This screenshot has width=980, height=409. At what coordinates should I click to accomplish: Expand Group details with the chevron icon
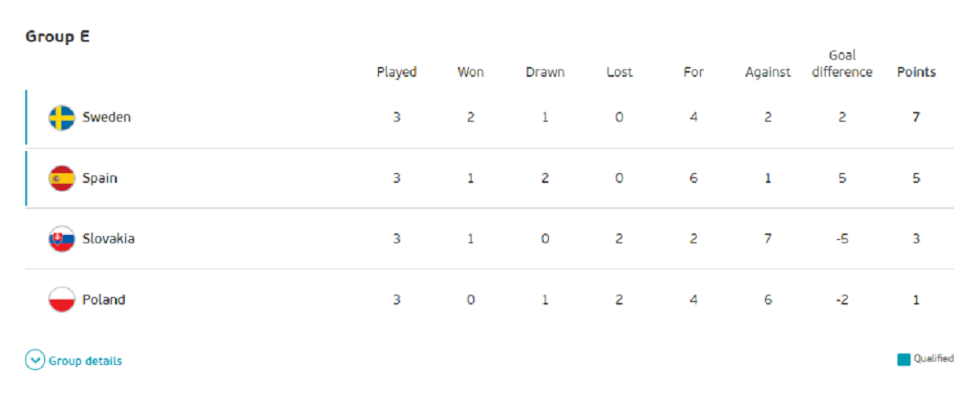pos(34,360)
